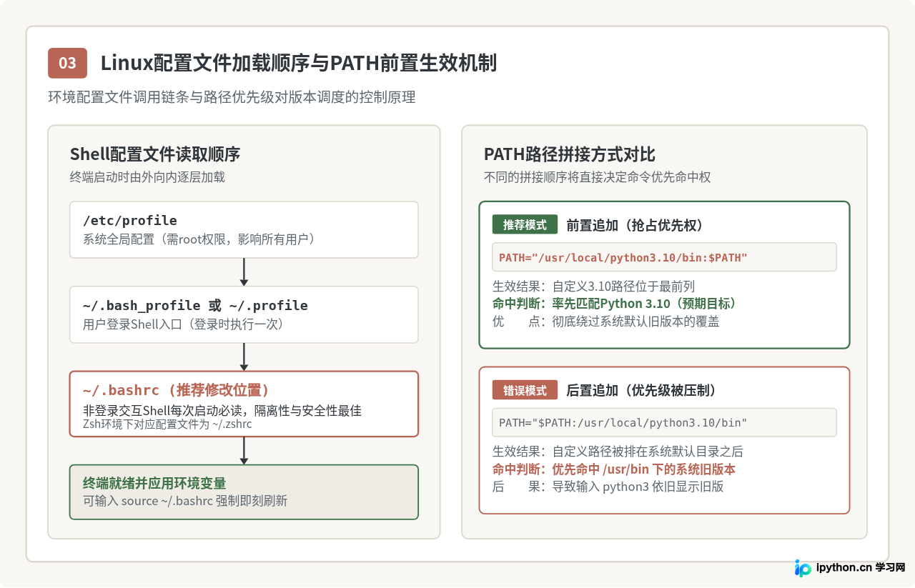Image resolution: width=915 pixels, height=588 pixels.
Task: Click the text '终端启动时由外向内逐层加载'
Action: point(147,177)
